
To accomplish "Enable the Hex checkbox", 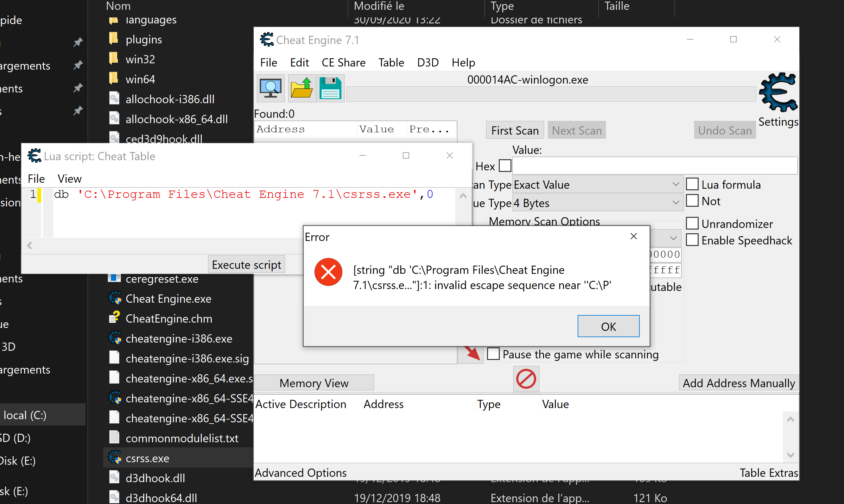I will [505, 166].
